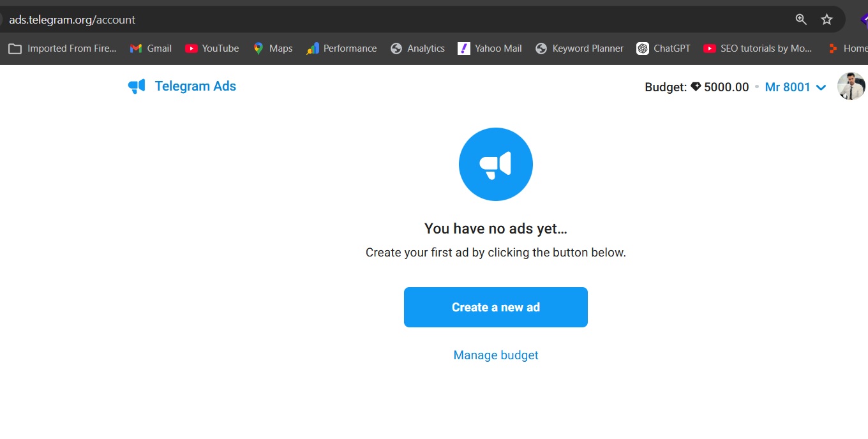The height and width of the screenshot is (439, 868).
Task: Open the Telegram Ads home link
Action: click(x=182, y=86)
